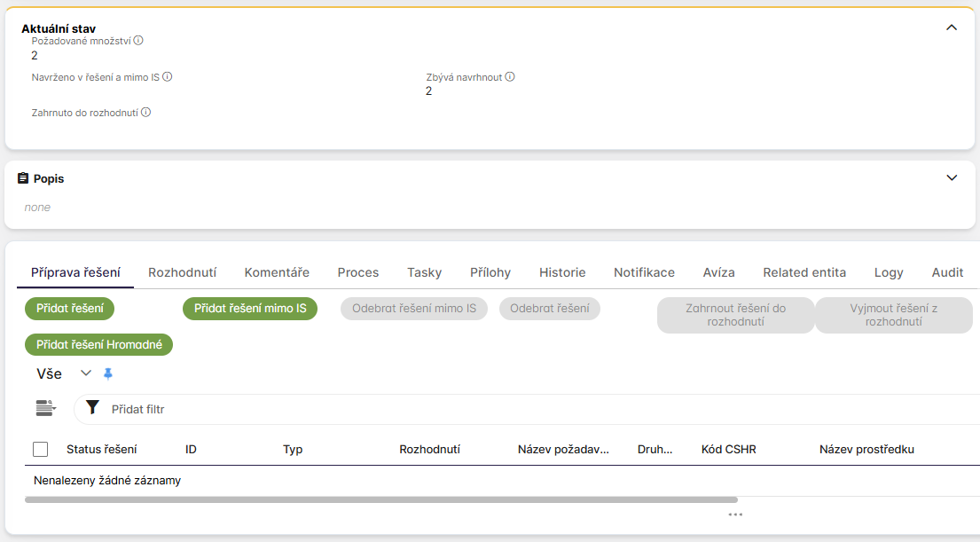Click the three dots below the table

pyautogui.click(x=735, y=515)
